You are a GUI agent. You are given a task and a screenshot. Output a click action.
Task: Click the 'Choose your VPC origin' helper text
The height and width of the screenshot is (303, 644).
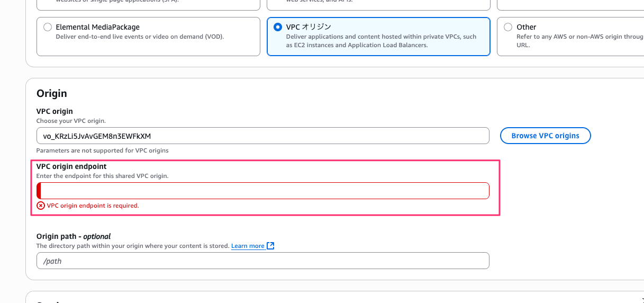pyautogui.click(x=71, y=121)
